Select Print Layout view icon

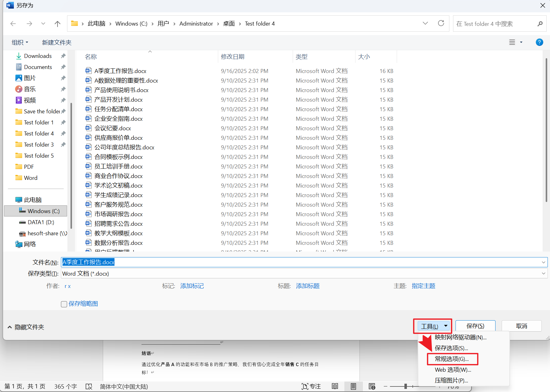(353, 386)
